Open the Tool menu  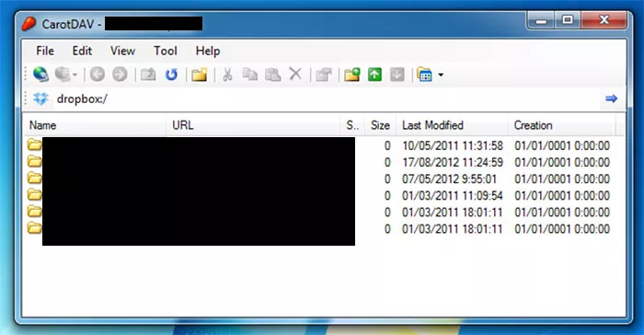pyautogui.click(x=165, y=51)
